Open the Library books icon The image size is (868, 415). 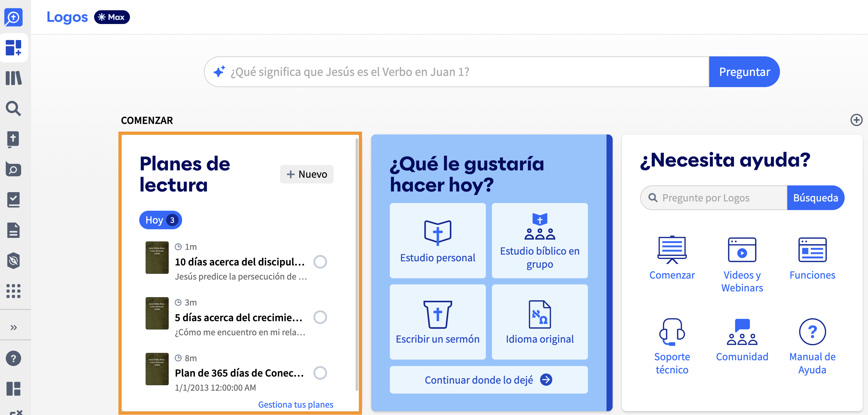pos(13,78)
